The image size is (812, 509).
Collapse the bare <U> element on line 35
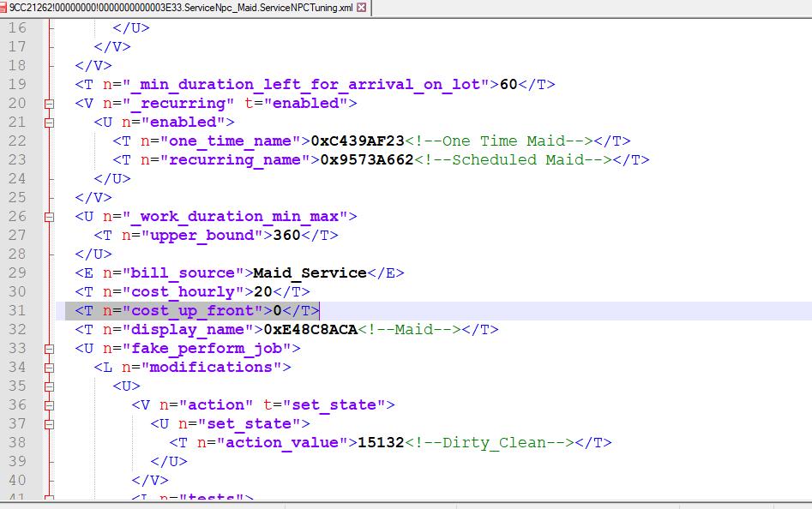tap(49, 386)
